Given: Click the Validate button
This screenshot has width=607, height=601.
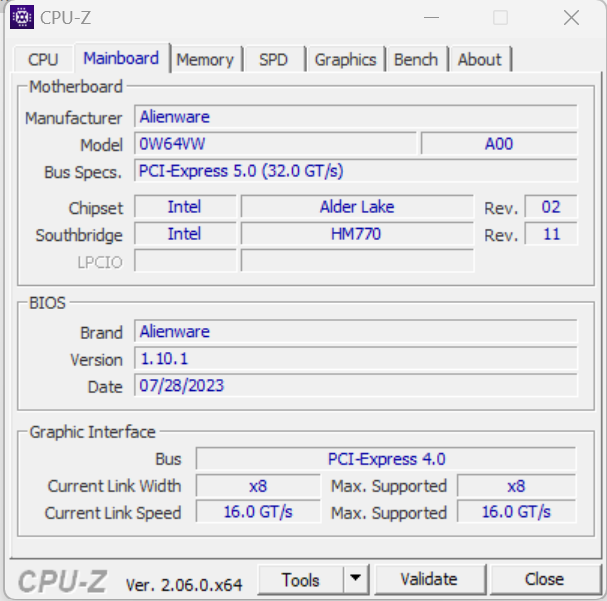Looking at the screenshot, I should 429,579.
